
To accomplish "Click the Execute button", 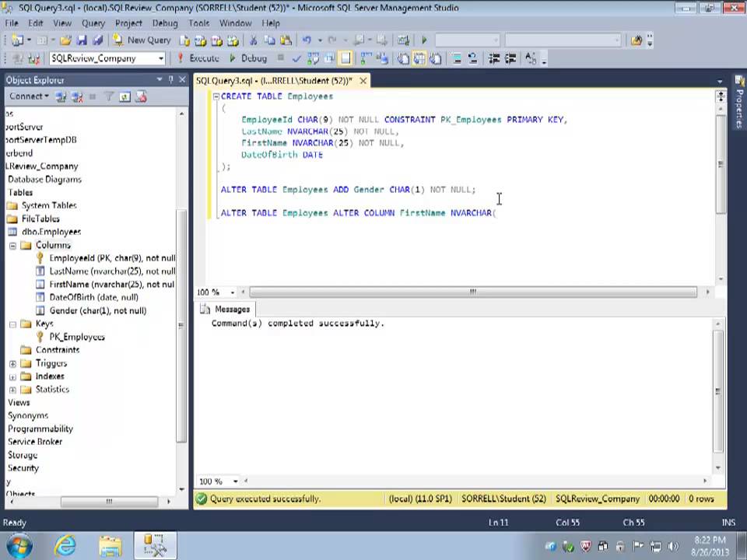I will [198, 58].
